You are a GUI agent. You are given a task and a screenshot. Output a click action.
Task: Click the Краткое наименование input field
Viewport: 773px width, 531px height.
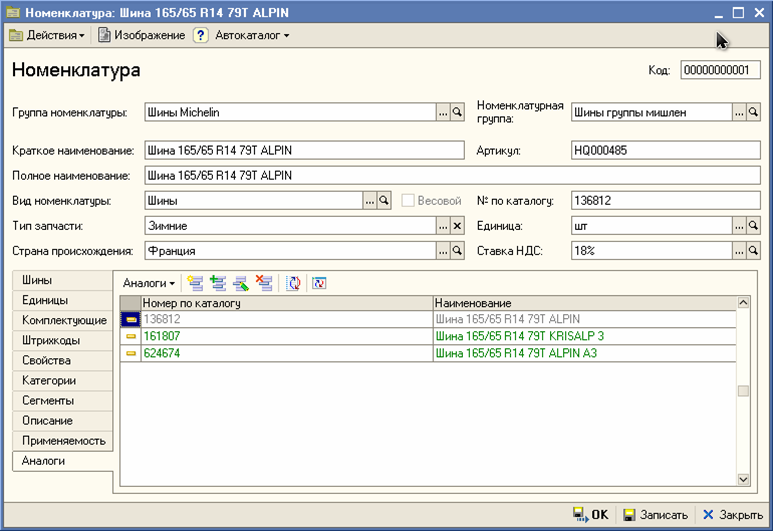coord(304,150)
